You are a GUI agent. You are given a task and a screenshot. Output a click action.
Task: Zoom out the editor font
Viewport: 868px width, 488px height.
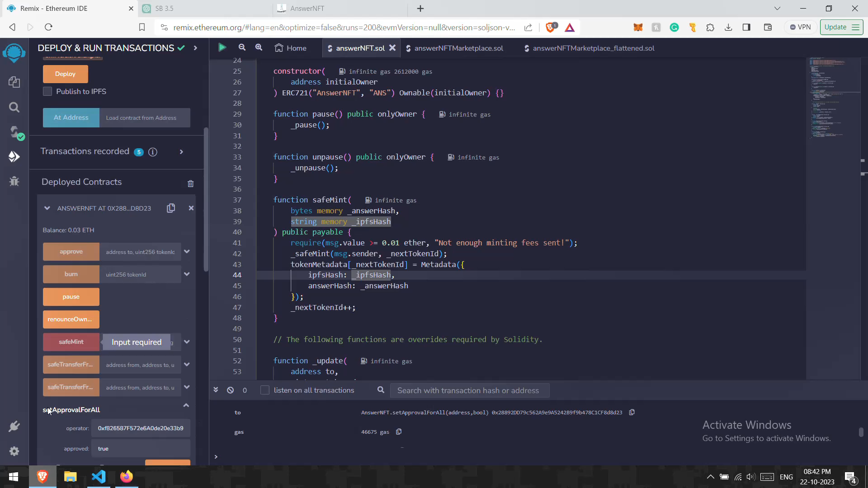pyautogui.click(x=242, y=47)
